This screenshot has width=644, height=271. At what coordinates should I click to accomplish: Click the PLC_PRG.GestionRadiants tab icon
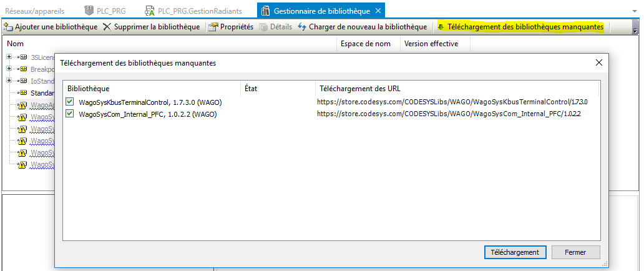coord(150,11)
